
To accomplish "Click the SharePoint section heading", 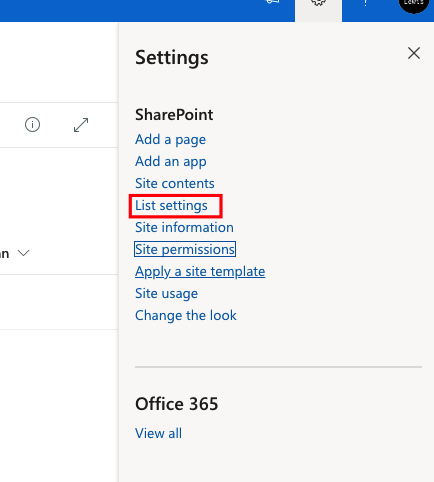I will tap(174, 115).
